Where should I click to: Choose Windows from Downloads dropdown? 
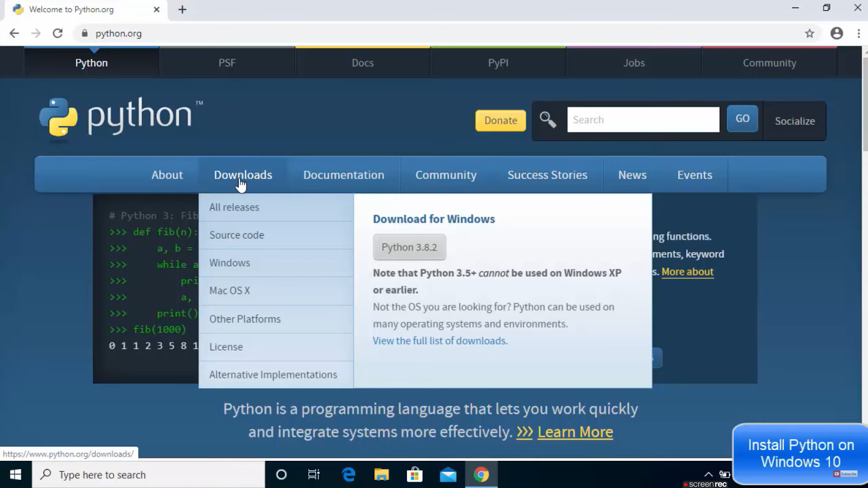tap(276, 262)
